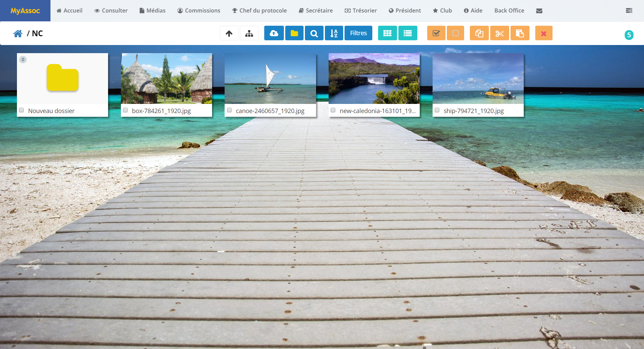Open Président menu
Viewport: 644px width, 349px height.
tap(405, 10)
